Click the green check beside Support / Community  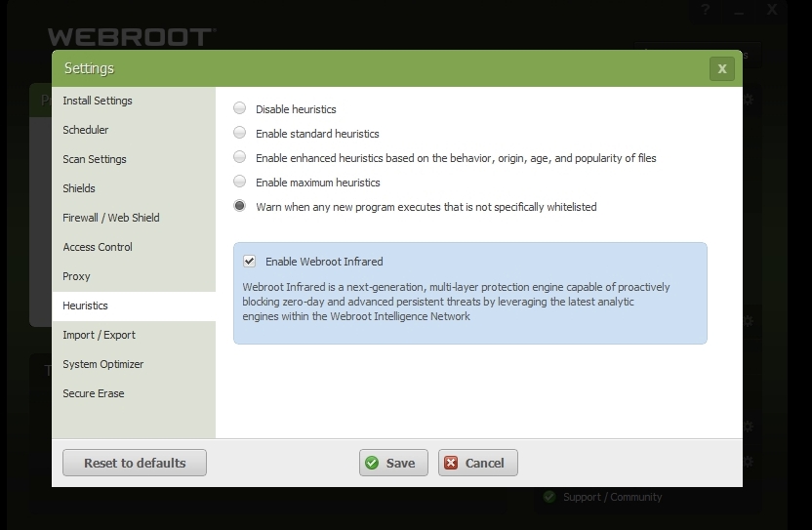549,497
